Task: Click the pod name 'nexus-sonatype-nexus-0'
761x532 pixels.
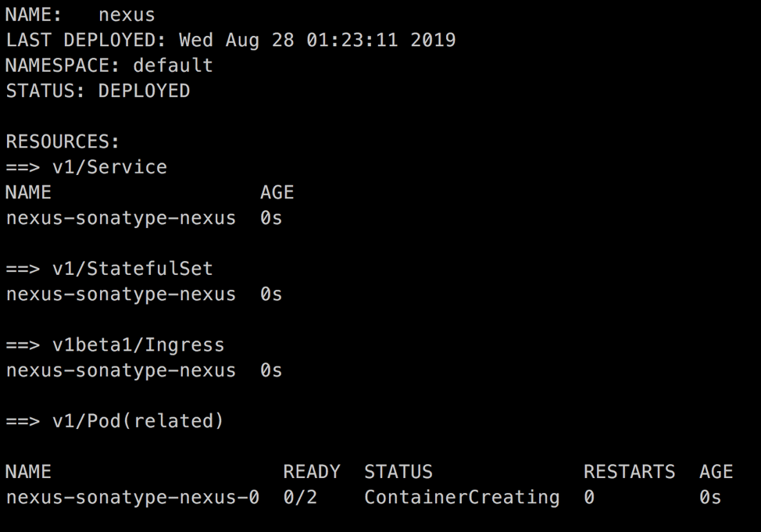Action: click(x=133, y=497)
